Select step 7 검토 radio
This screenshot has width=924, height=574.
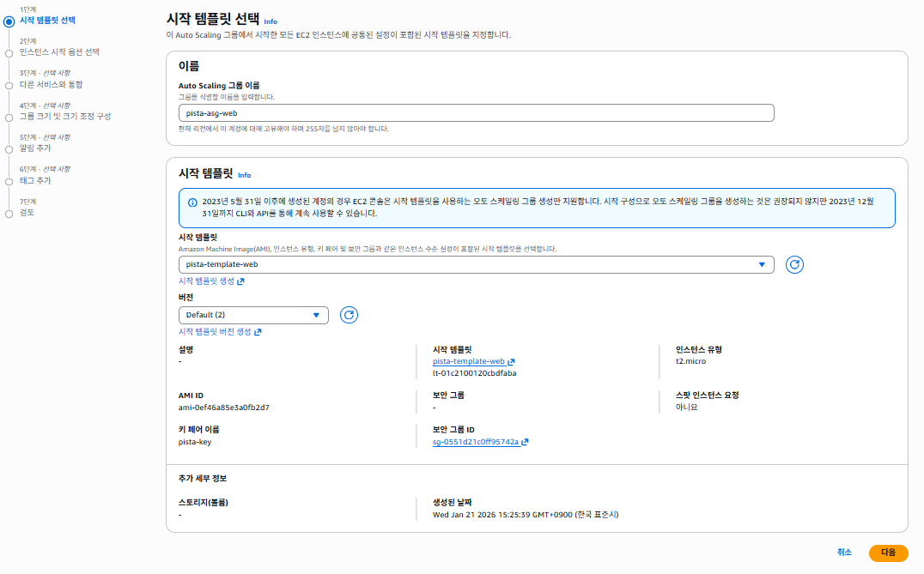(x=9, y=214)
